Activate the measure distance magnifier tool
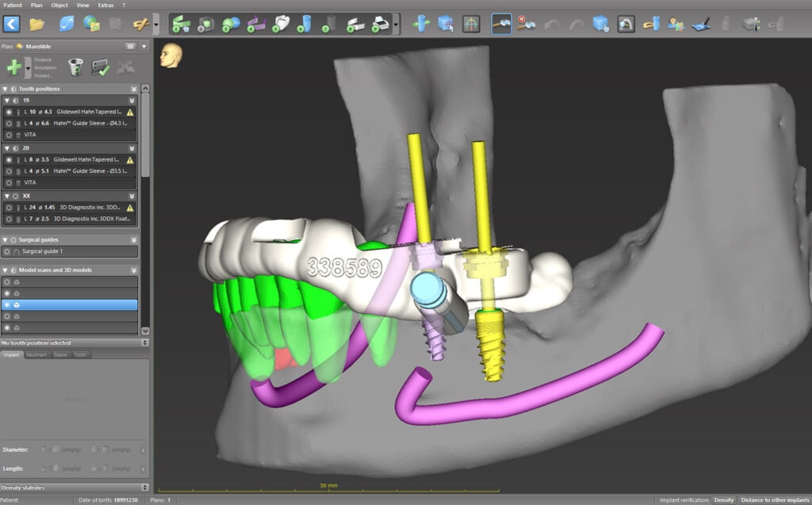The height and width of the screenshot is (505, 812). point(500,25)
